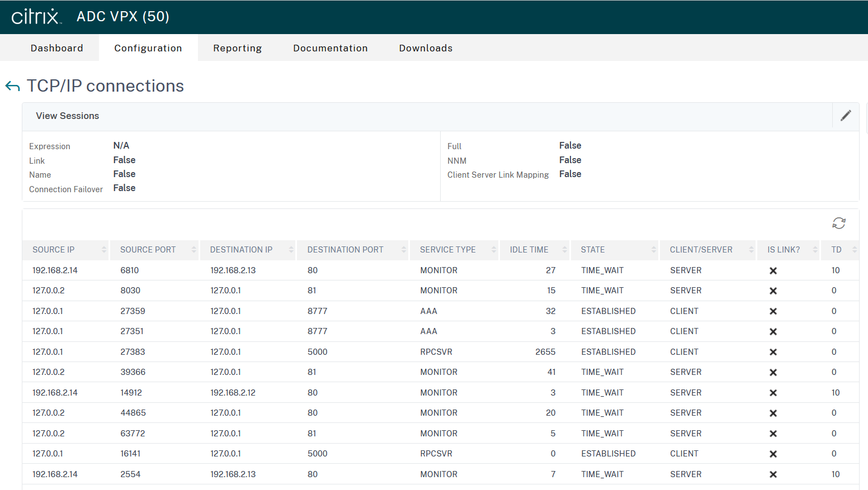Switch to the Reporting tab
The height and width of the screenshot is (490, 868).
[237, 48]
